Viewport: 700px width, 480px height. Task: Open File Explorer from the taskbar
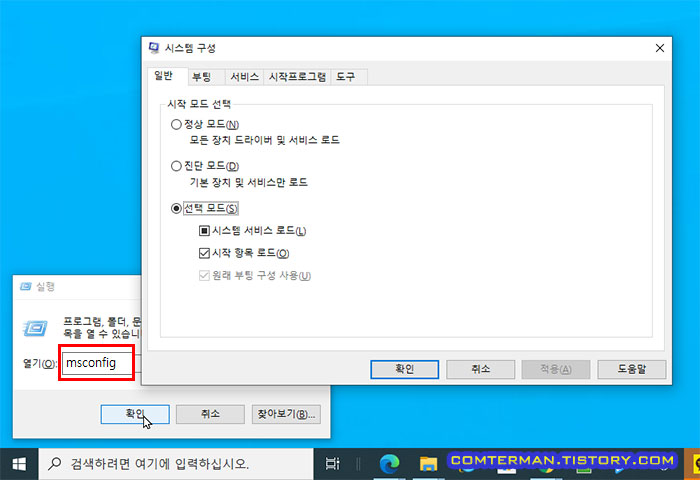428,464
